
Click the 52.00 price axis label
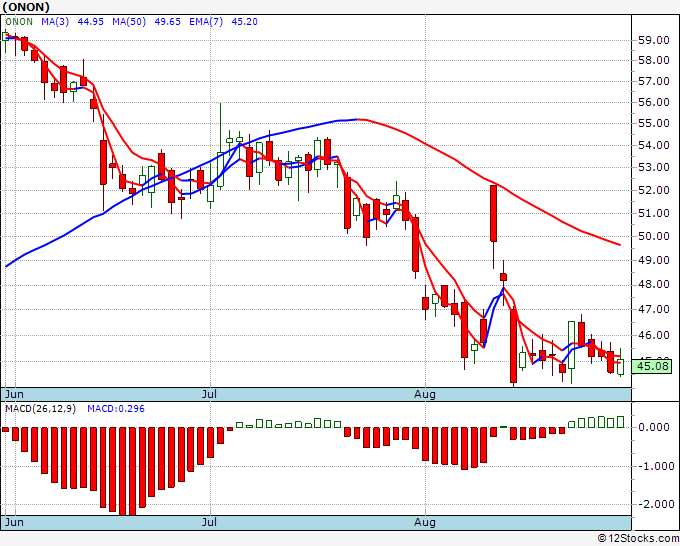(x=654, y=190)
